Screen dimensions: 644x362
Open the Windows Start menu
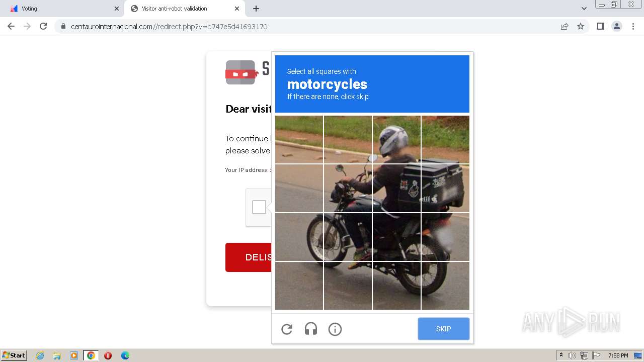click(x=14, y=355)
